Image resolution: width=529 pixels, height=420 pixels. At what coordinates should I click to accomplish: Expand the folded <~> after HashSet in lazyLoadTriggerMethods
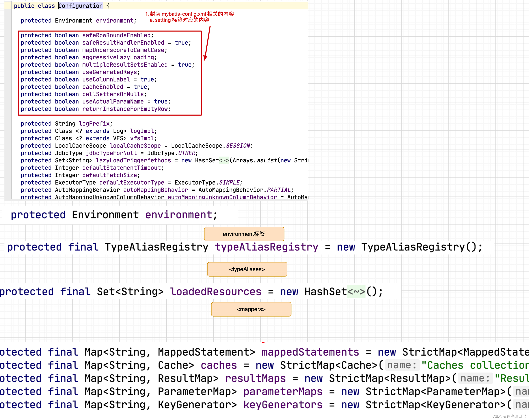pyautogui.click(x=224, y=160)
